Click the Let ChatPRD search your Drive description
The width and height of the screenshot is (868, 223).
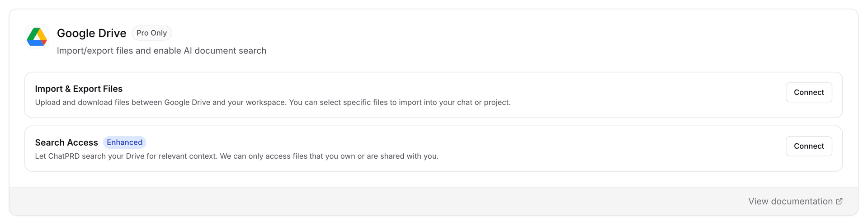(181, 156)
